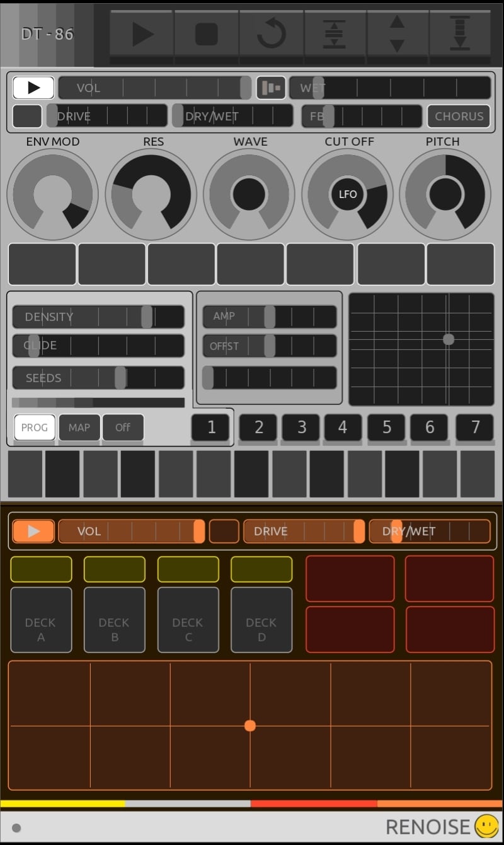Click the Renoise smiley face icon

click(486, 826)
